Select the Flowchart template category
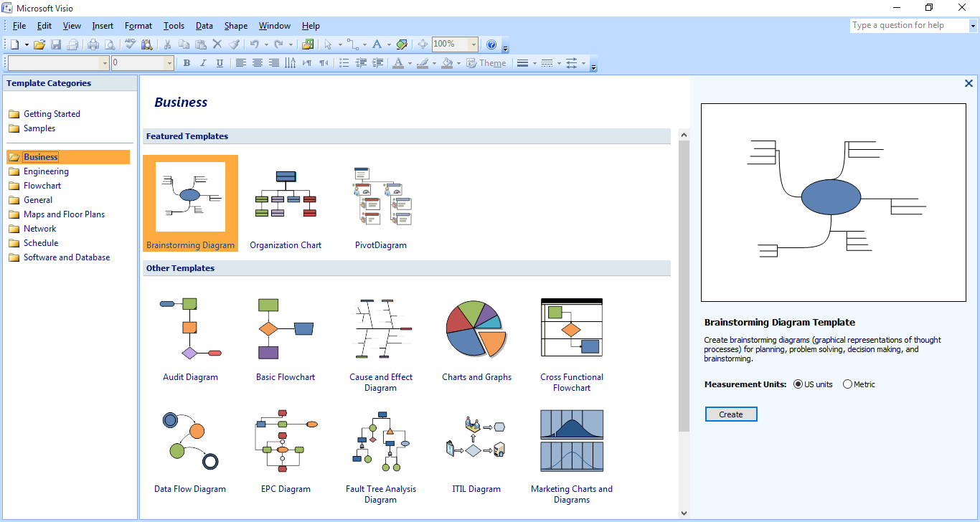The image size is (980, 522). [x=35, y=186]
